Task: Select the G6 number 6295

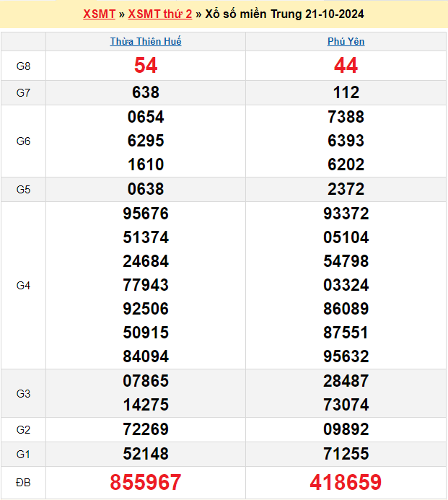Action: [x=146, y=141]
